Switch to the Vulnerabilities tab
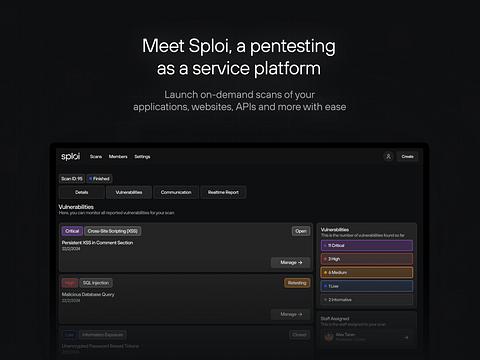This screenshot has width=480, height=360. tap(129, 192)
